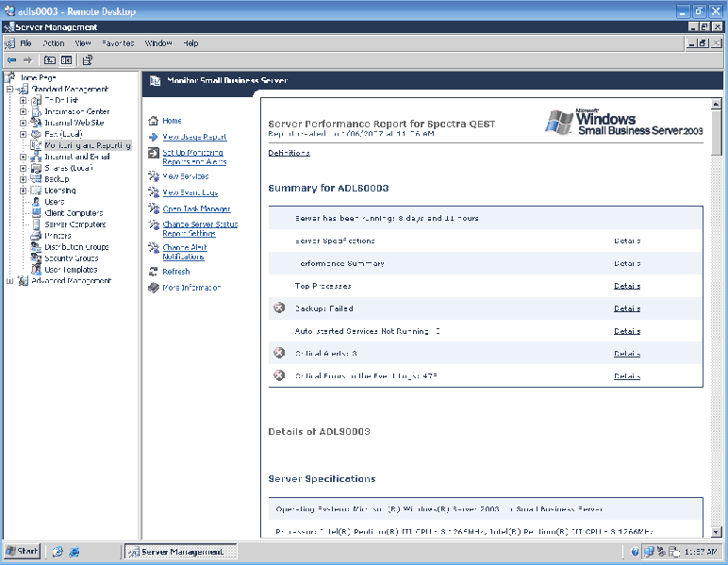This screenshot has width=728, height=565.
Task: Open Details link for Backup Failed
Action: tap(627, 308)
